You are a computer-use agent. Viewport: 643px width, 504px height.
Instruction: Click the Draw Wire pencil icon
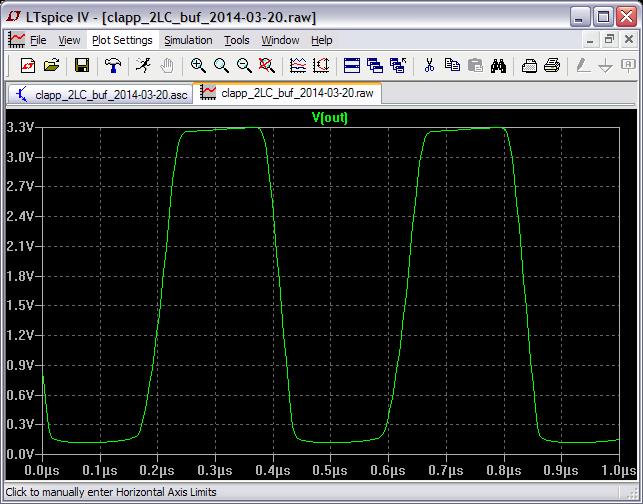pos(583,66)
